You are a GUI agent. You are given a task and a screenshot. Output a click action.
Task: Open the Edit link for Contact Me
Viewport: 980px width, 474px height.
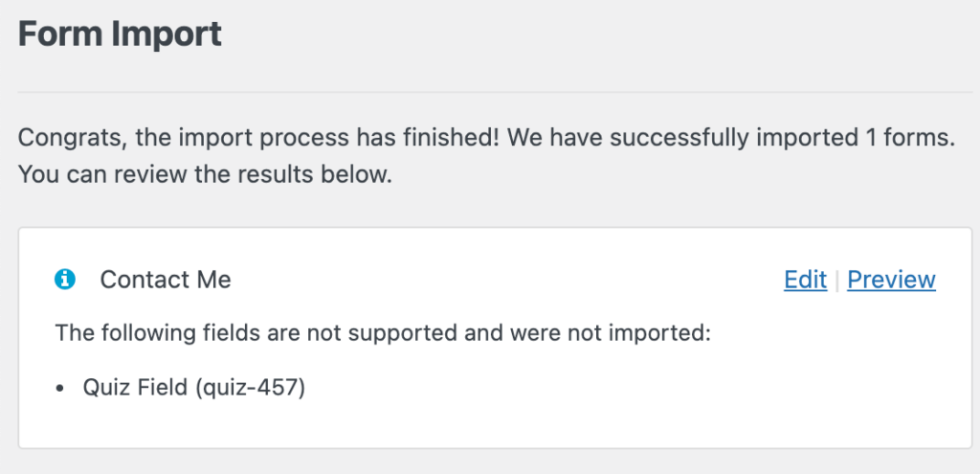pyautogui.click(x=805, y=280)
